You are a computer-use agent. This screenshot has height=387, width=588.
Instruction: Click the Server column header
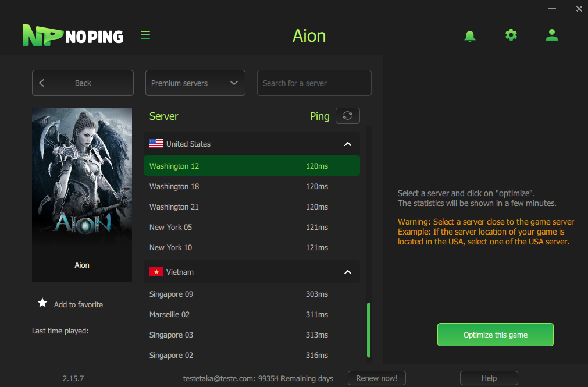coord(163,116)
